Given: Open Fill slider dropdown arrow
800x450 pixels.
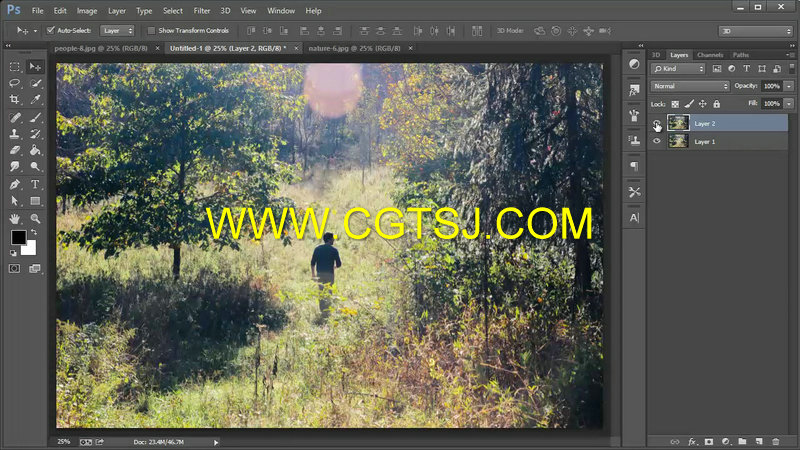Looking at the screenshot, I should pyautogui.click(x=789, y=104).
